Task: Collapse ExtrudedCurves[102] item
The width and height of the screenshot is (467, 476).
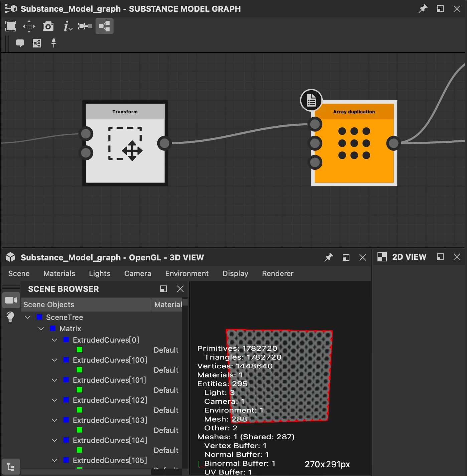Action: [54, 400]
